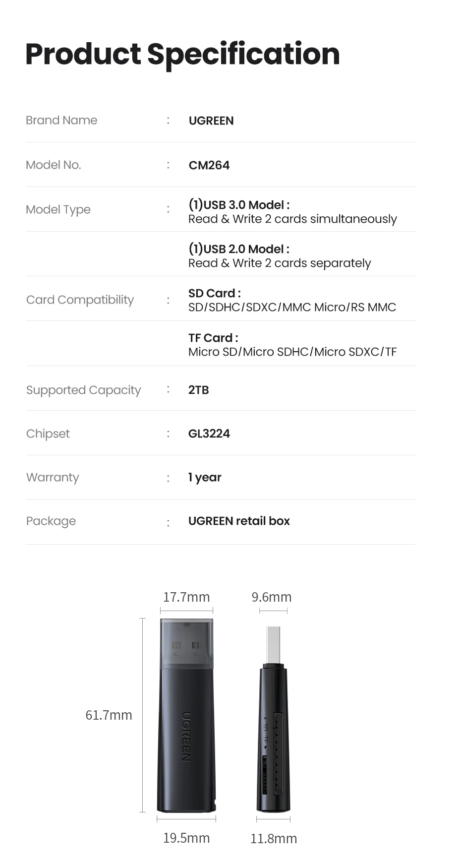Viewport: 461px width, 868px height.
Task: Click the GL3224 chipset value
Action: tap(209, 434)
